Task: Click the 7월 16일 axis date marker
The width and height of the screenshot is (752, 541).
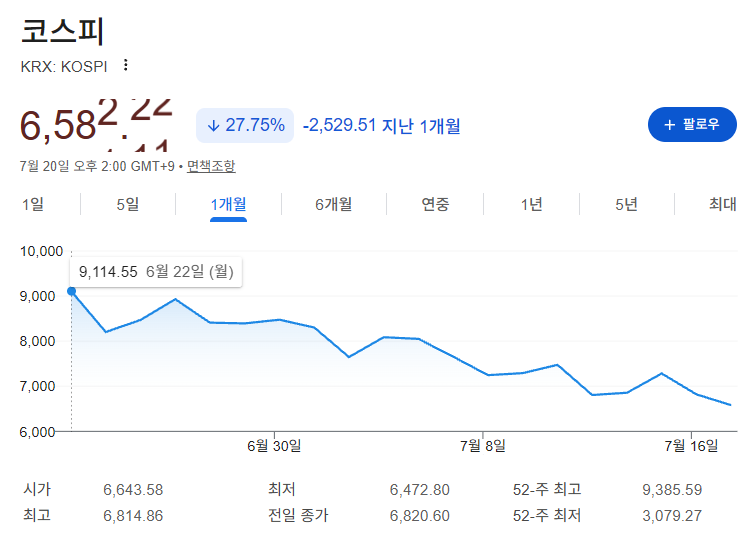Action: coord(691,446)
